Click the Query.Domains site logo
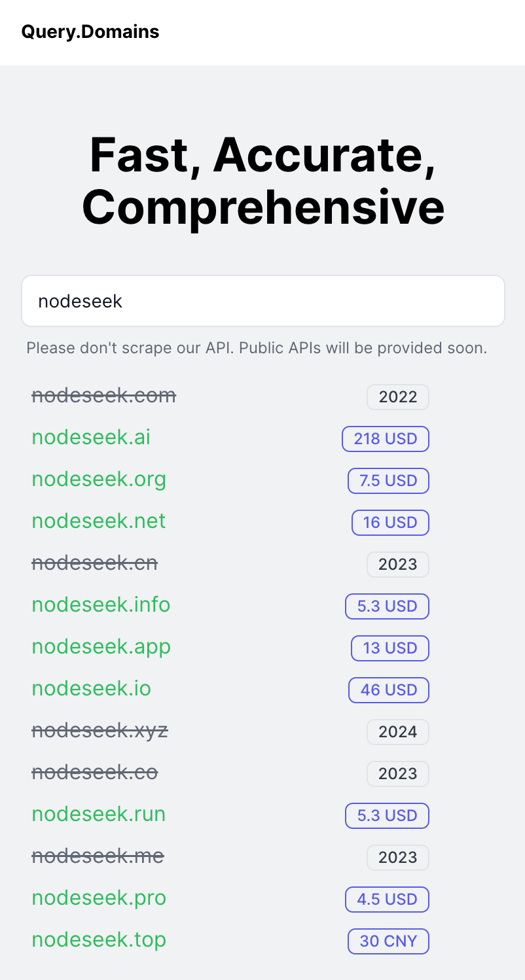Screen dimensions: 525x980 [x=90, y=31]
